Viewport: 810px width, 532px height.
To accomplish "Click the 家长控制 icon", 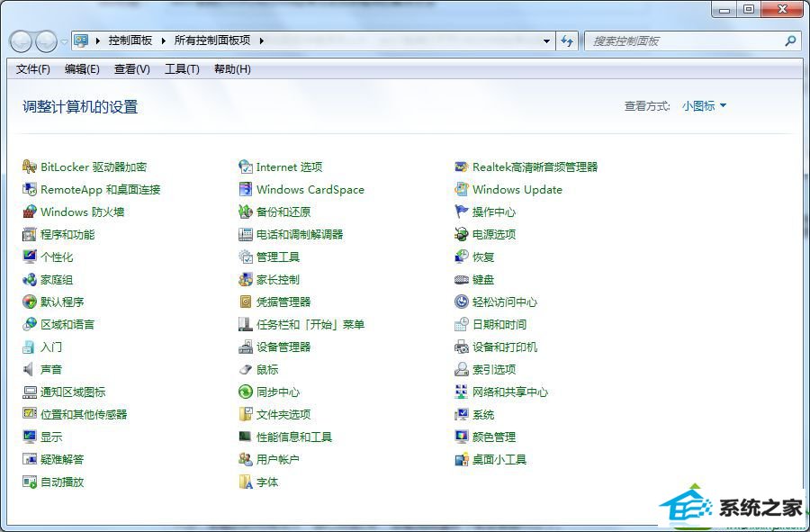I will [x=246, y=279].
